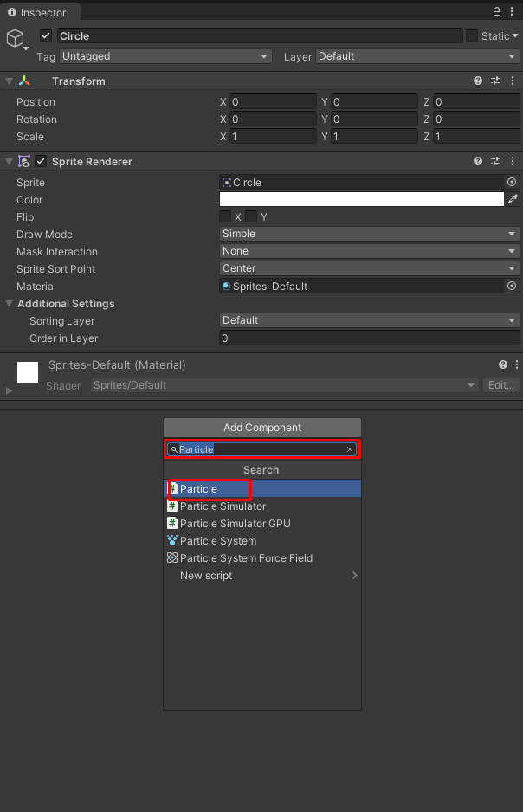Open the New script submenu
This screenshot has width=523, height=812.
pyautogui.click(x=260, y=576)
